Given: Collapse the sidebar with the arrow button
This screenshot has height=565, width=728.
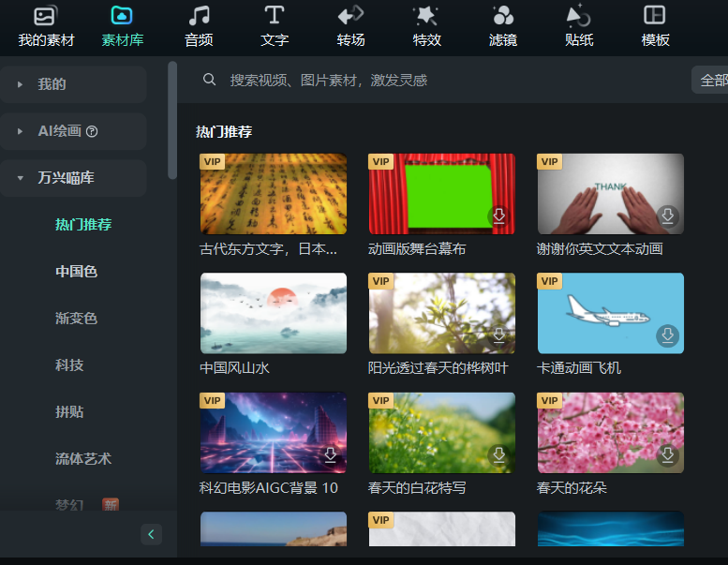Looking at the screenshot, I should 152,534.
